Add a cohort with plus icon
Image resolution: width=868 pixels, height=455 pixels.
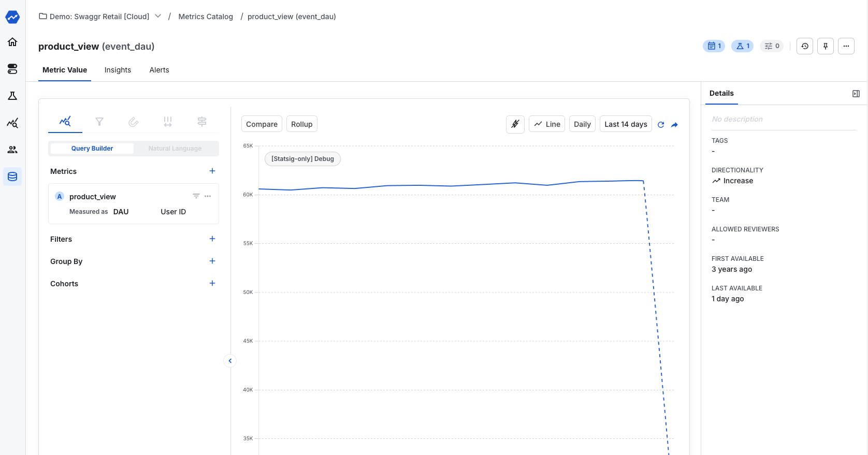(x=212, y=283)
